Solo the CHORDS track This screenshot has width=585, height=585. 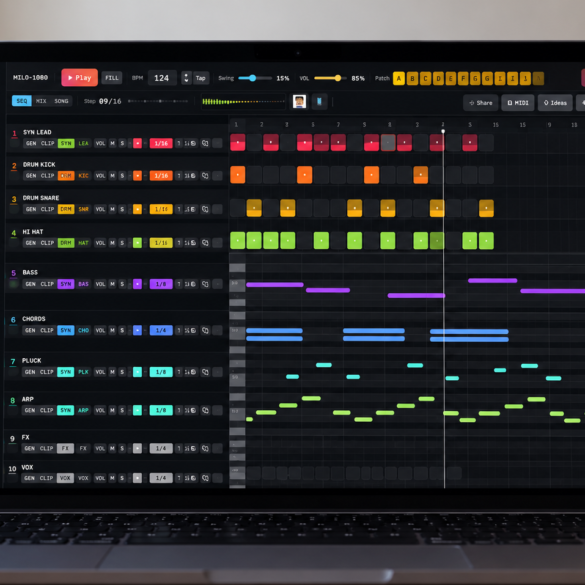tap(122, 330)
